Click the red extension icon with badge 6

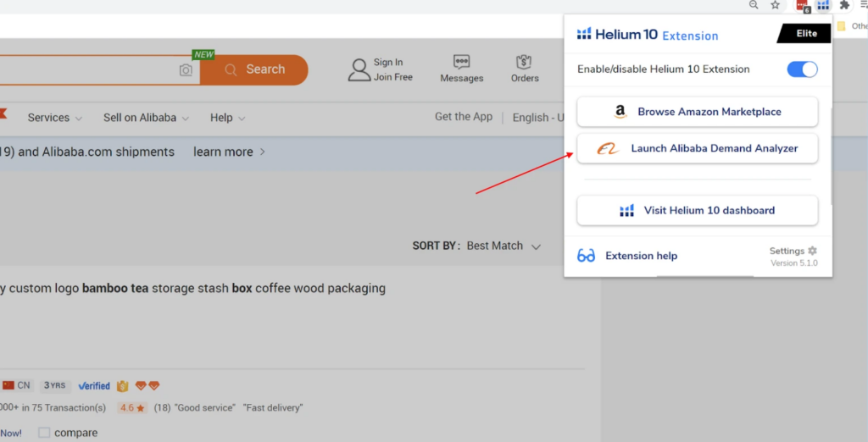(x=803, y=6)
